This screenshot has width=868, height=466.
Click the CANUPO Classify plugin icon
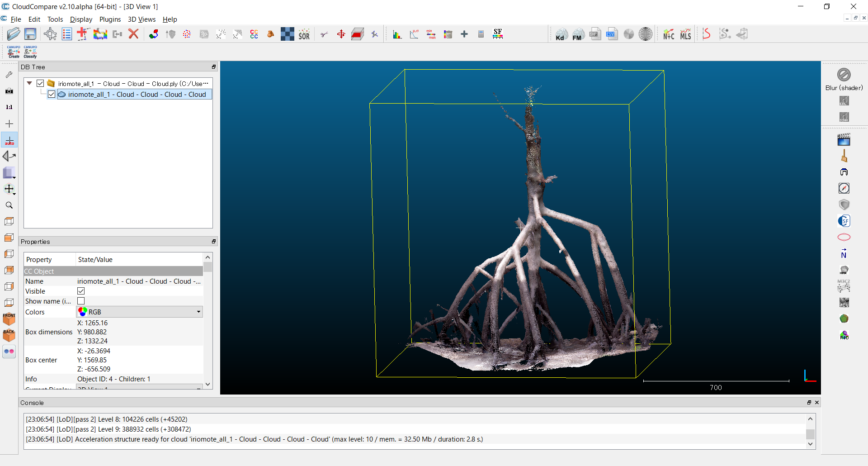click(30, 52)
